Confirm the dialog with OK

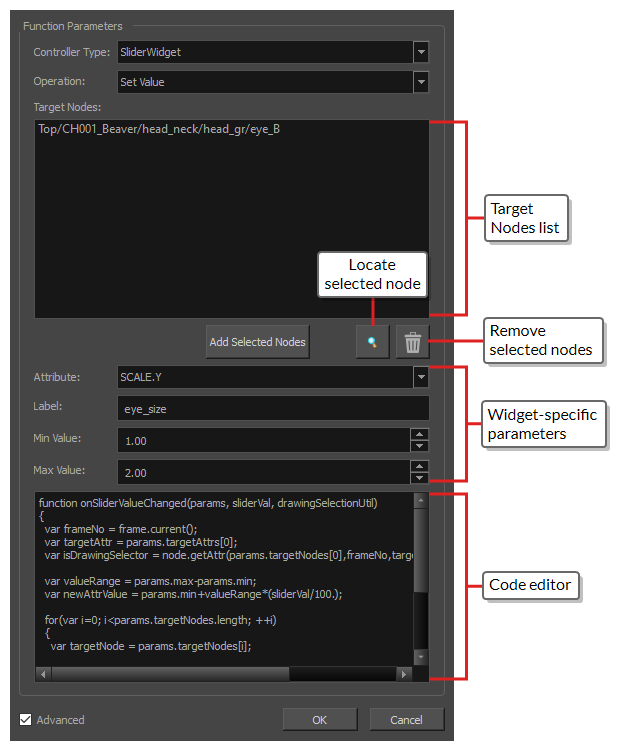(319, 719)
